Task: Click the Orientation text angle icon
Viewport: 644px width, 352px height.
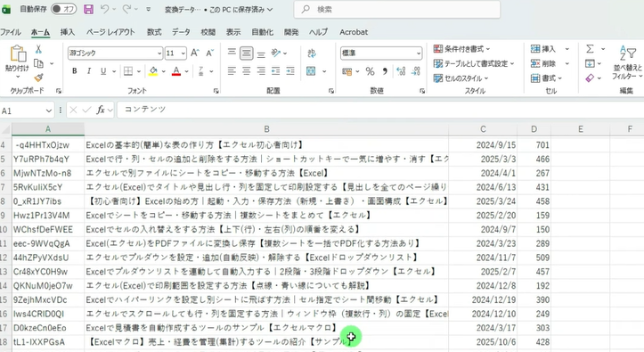Action: [x=275, y=53]
